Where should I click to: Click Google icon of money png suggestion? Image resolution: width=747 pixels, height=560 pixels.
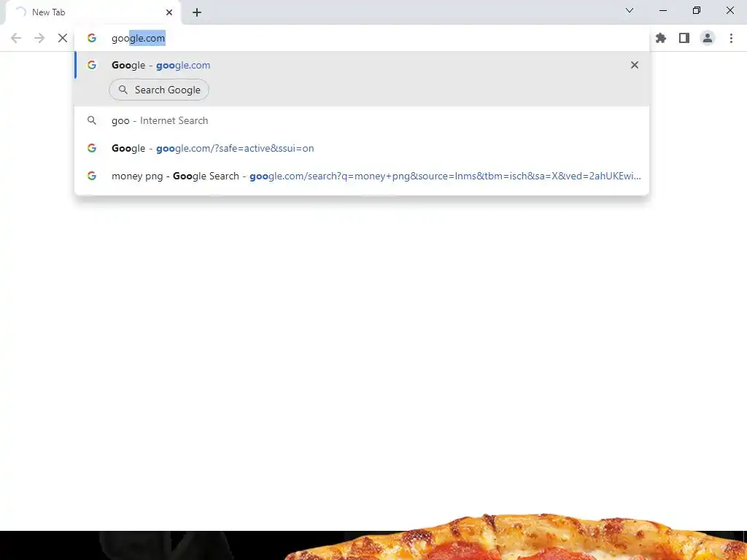click(x=92, y=176)
